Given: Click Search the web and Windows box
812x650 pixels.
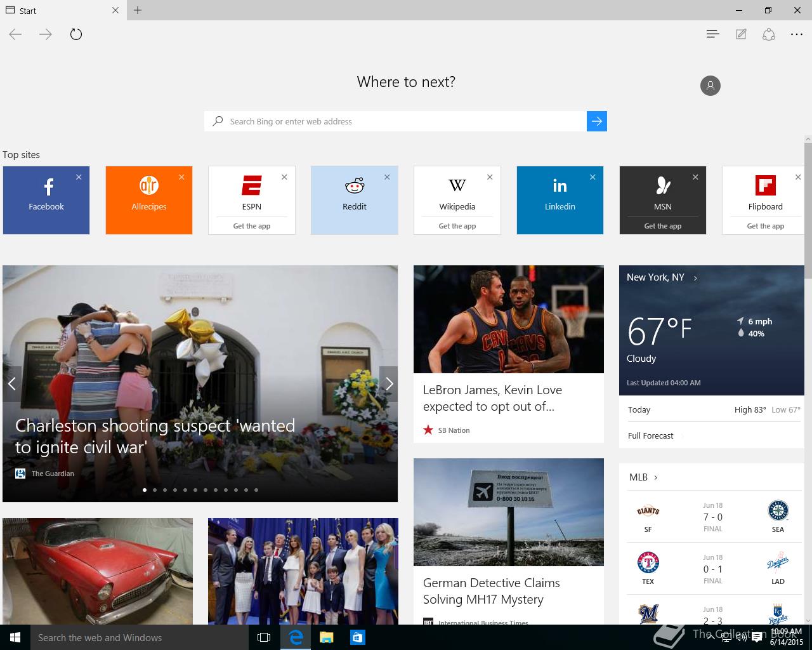Looking at the screenshot, I should pos(140,637).
